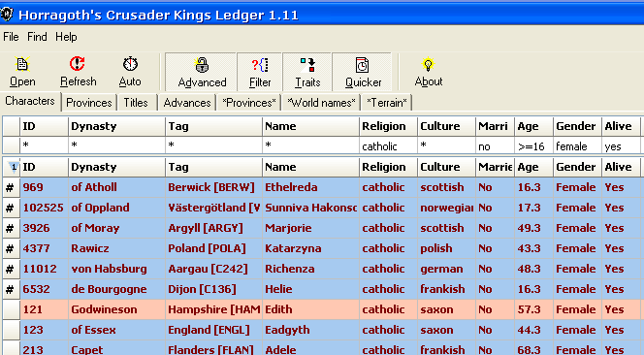Open the Help menu
The image size is (644, 355).
[x=66, y=37]
